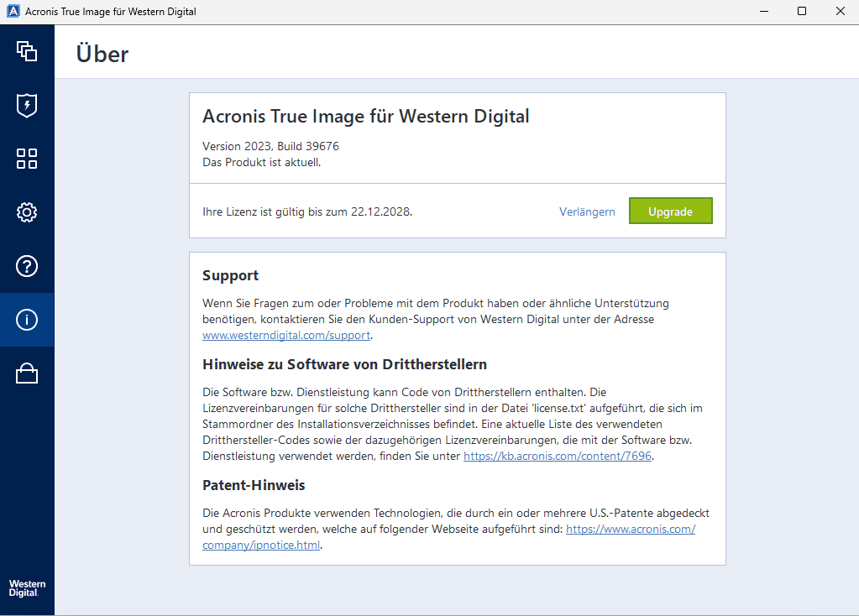Viewport: 859px width, 616px height.
Task: Open the Protection shield section
Action: point(27,105)
